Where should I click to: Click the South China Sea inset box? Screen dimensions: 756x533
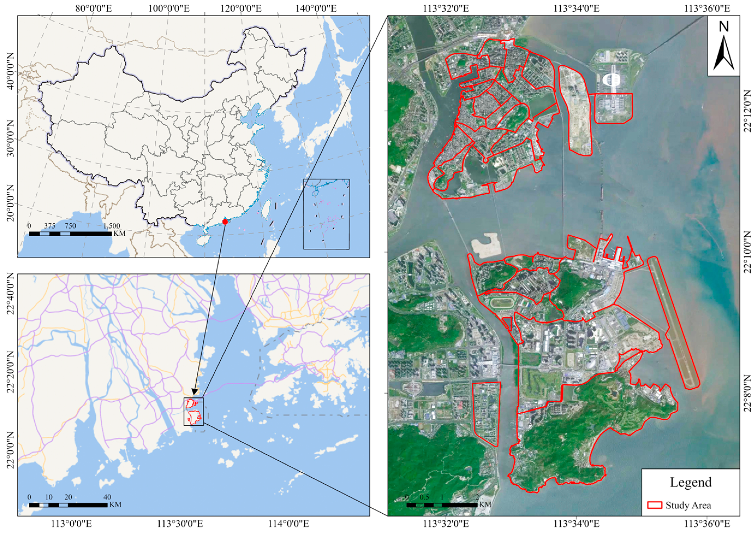[x=326, y=214]
